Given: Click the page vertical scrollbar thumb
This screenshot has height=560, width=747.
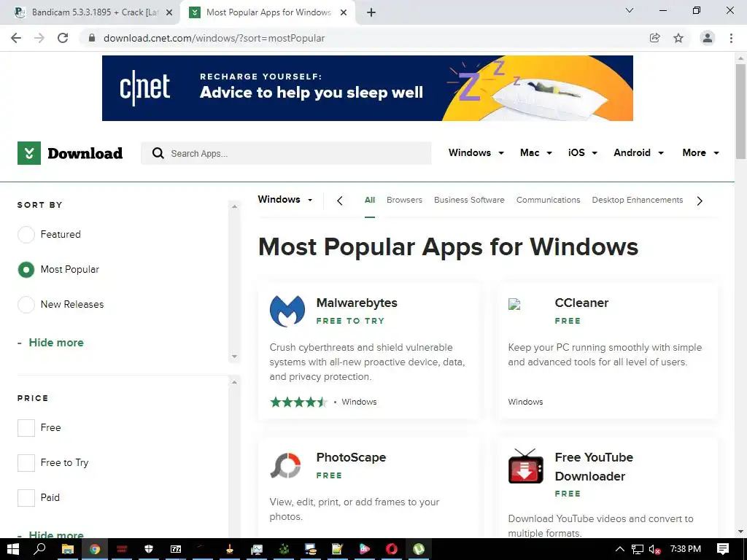Looking at the screenshot, I should pyautogui.click(x=740, y=112).
